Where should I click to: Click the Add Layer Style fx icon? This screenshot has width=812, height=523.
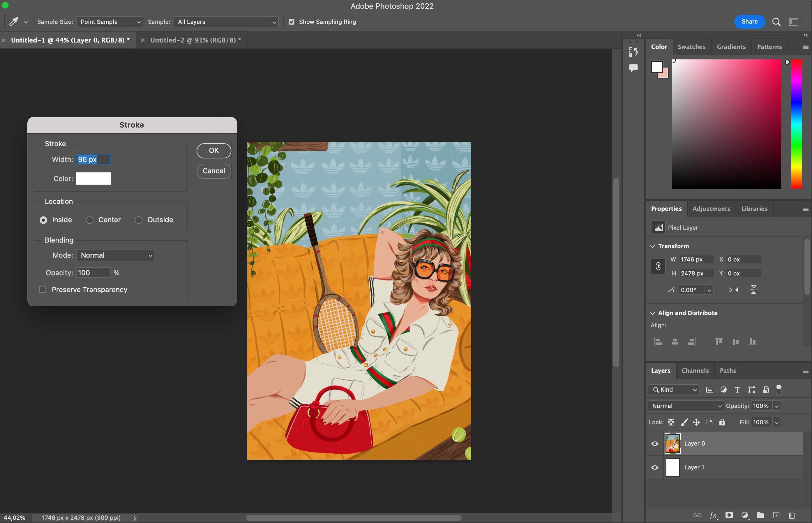[x=713, y=515]
